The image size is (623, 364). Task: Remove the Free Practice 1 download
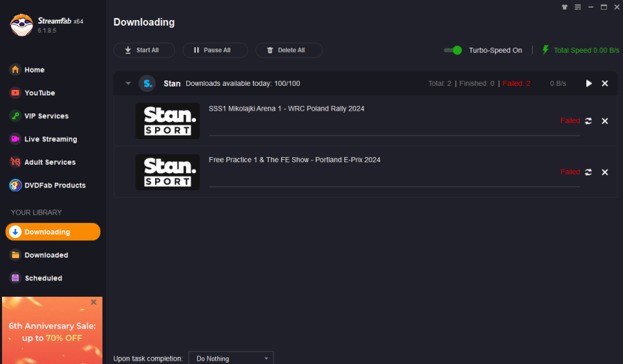pos(605,172)
